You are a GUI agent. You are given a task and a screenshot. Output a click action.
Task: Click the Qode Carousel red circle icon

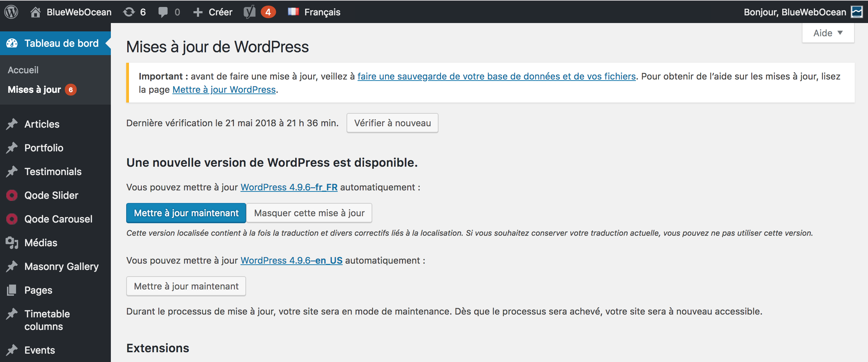[x=12, y=219]
